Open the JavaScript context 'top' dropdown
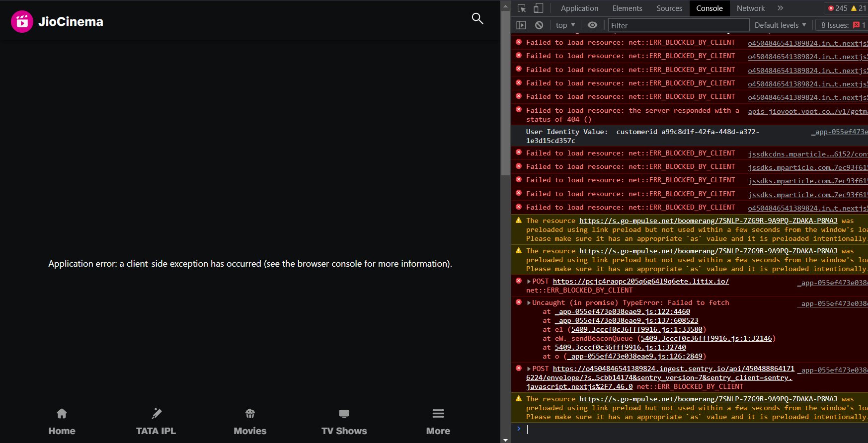 (565, 25)
